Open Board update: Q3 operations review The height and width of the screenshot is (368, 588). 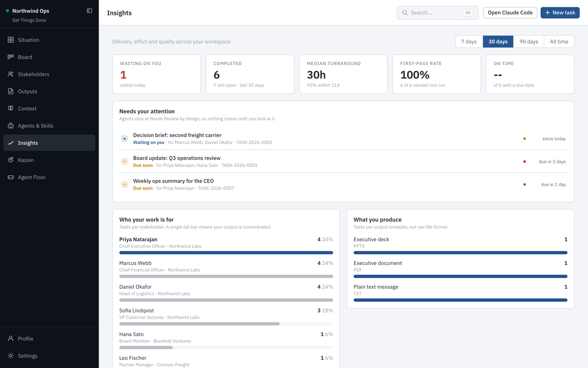click(x=177, y=158)
